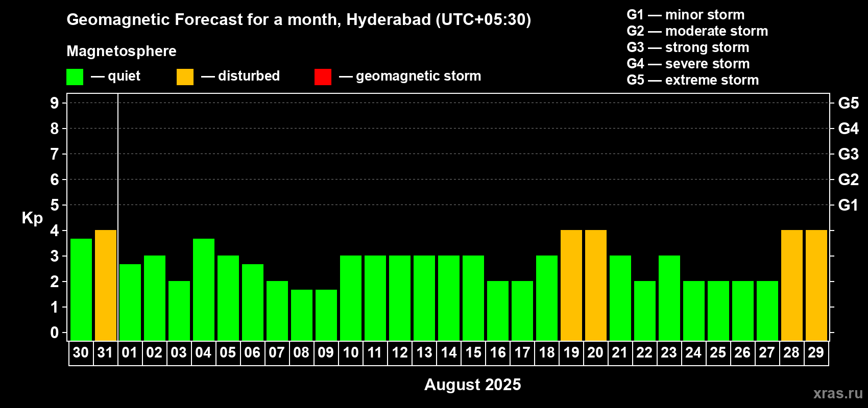
Task: Click the orange disturbed legend swatch
Action: click(185, 77)
